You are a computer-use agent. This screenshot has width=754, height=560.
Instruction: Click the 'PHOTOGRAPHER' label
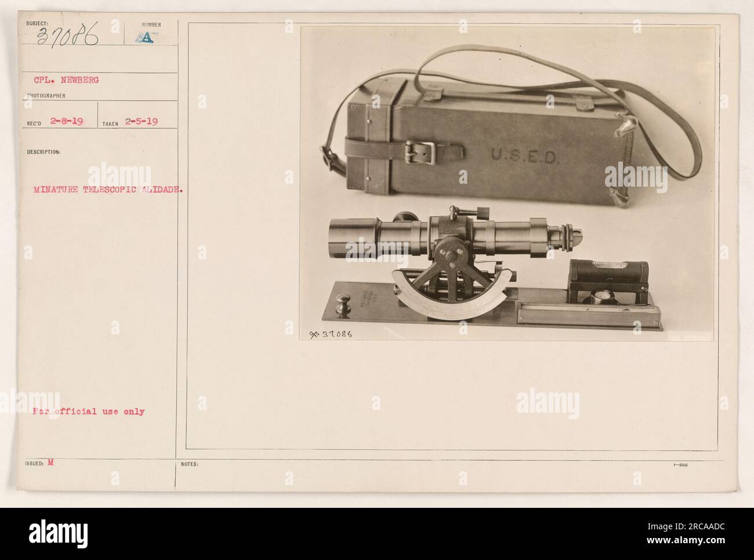click(45, 96)
